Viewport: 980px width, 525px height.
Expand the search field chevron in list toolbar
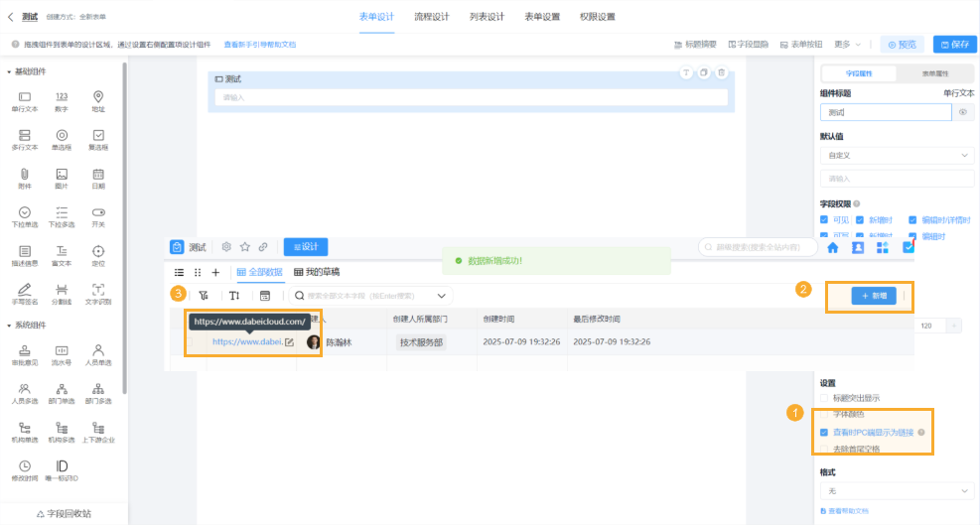pyautogui.click(x=441, y=296)
